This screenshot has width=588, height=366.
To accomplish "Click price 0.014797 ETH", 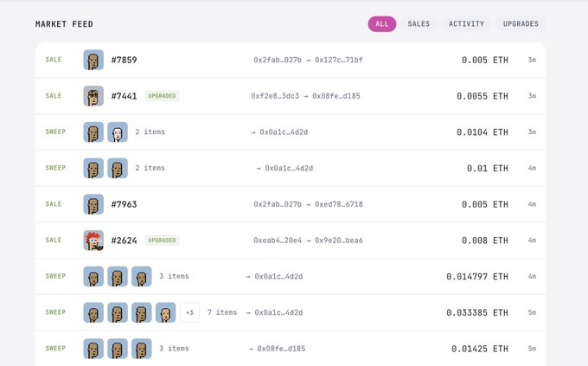I will point(477,276).
